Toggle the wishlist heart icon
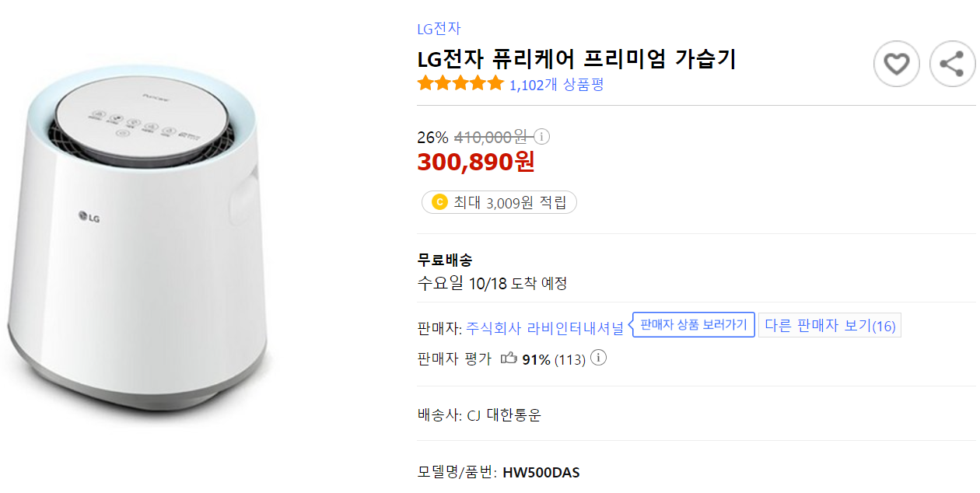Screen dimensions: 980x493 pyautogui.click(x=897, y=64)
